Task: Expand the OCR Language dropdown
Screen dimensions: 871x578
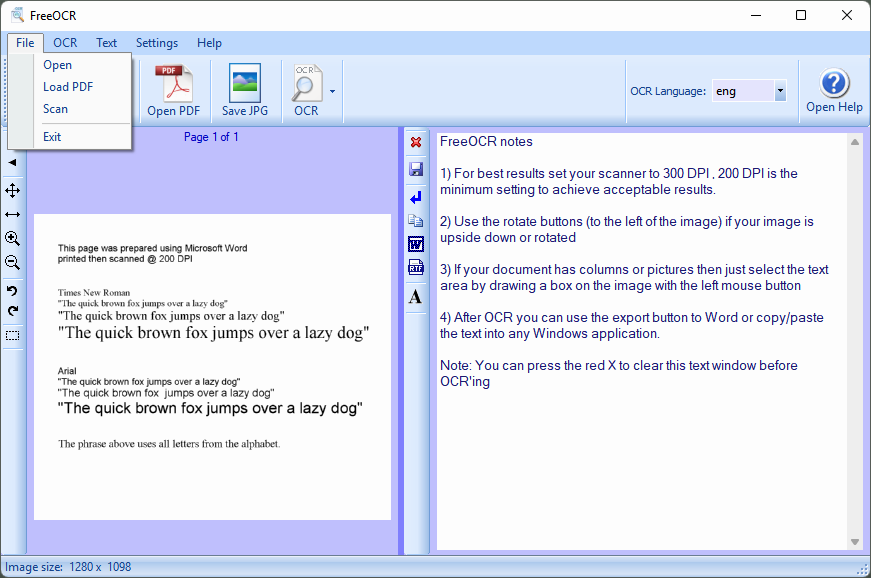Action: (x=780, y=91)
